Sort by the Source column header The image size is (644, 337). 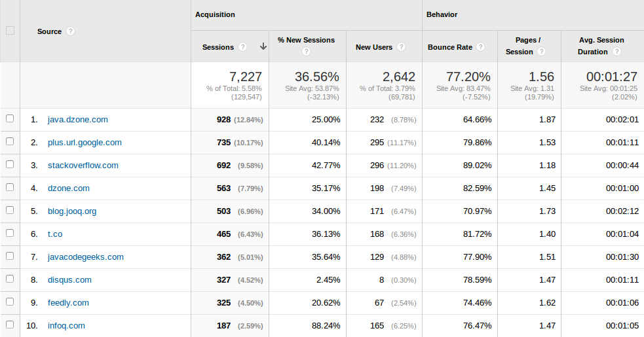[x=49, y=31]
